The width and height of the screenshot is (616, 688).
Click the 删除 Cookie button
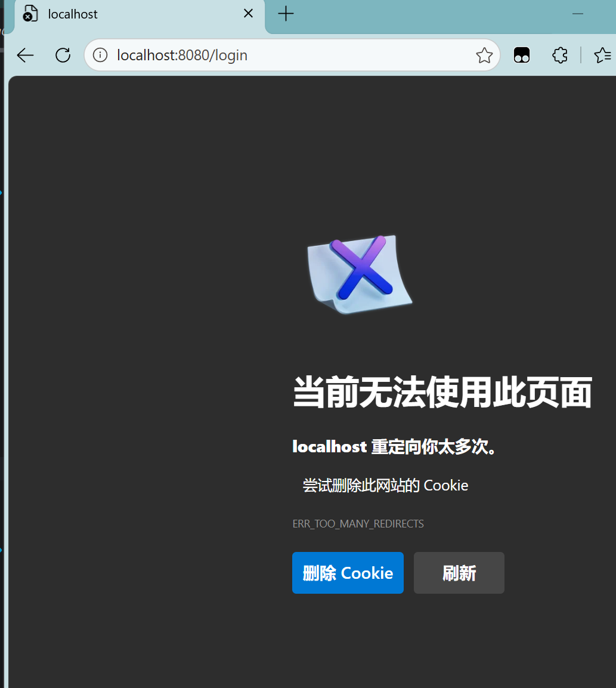pos(348,573)
